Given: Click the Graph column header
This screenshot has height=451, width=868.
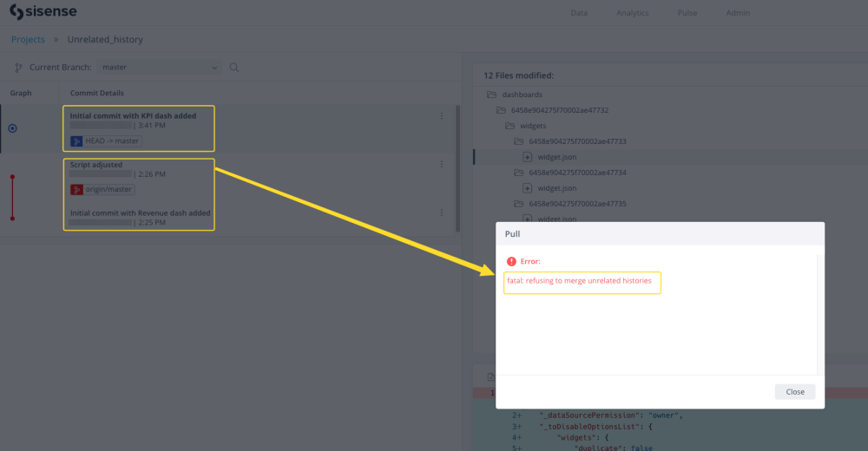Looking at the screenshot, I should pyautogui.click(x=21, y=93).
